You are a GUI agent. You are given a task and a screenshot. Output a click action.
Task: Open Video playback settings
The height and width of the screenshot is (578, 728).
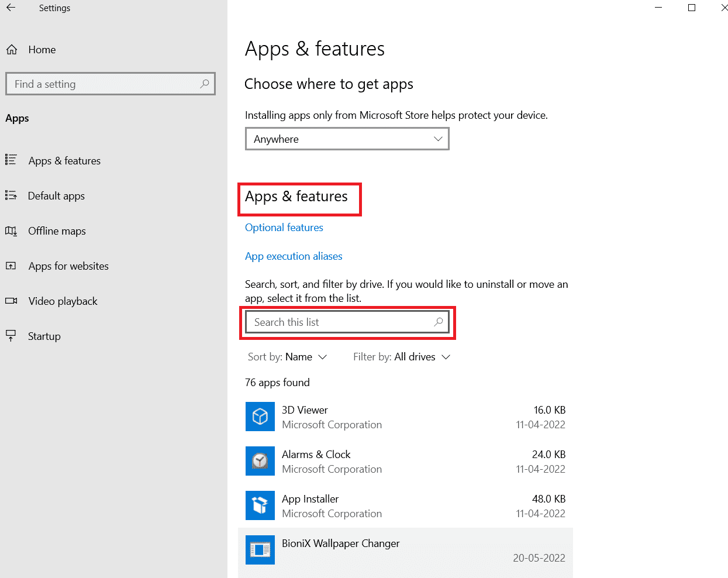pyautogui.click(x=63, y=301)
